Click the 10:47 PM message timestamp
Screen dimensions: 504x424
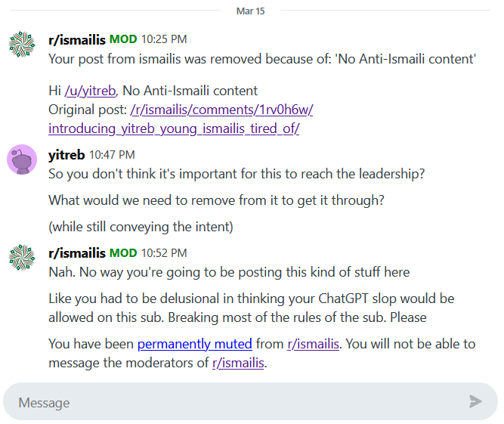[112, 154]
